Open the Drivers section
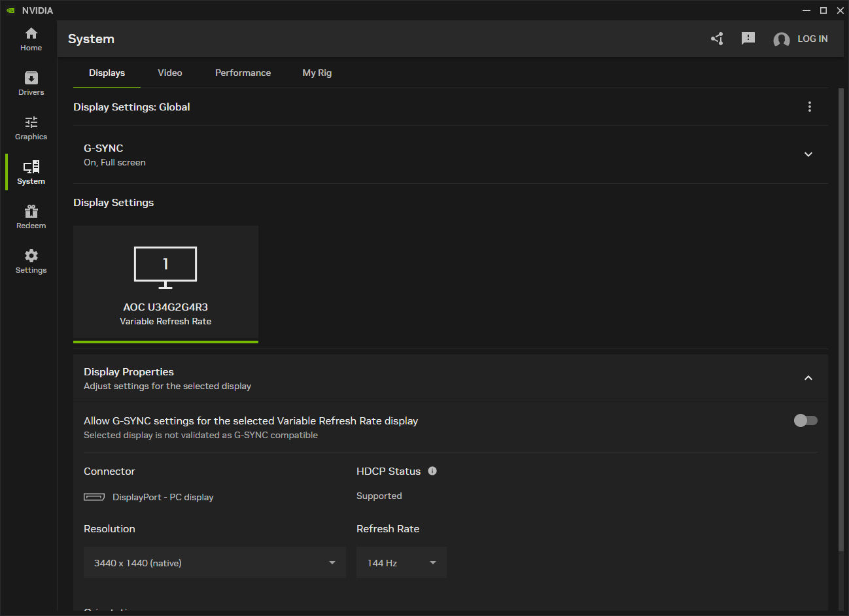 pyautogui.click(x=31, y=82)
